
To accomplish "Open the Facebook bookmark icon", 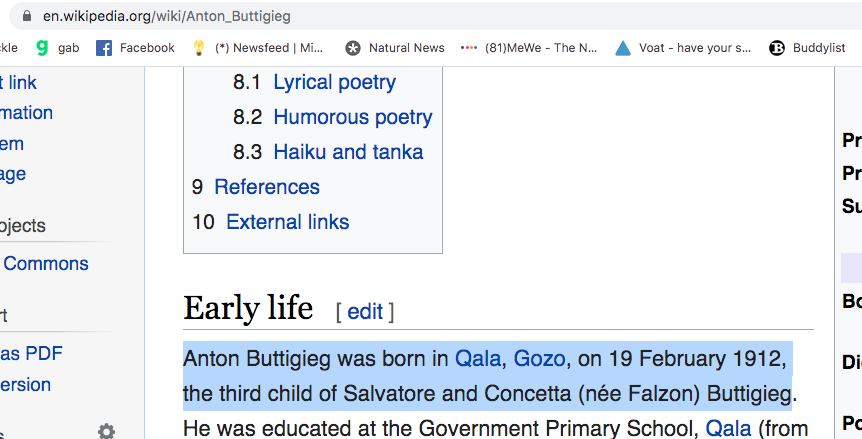I will [x=104, y=48].
